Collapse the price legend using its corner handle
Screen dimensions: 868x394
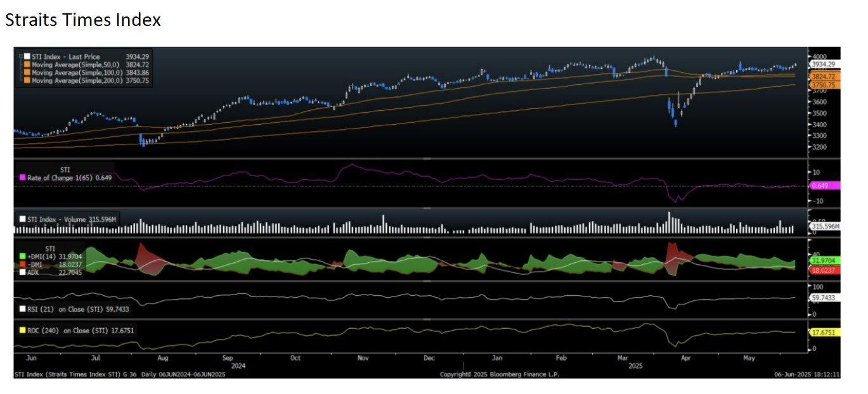pyautogui.click(x=20, y=56)
